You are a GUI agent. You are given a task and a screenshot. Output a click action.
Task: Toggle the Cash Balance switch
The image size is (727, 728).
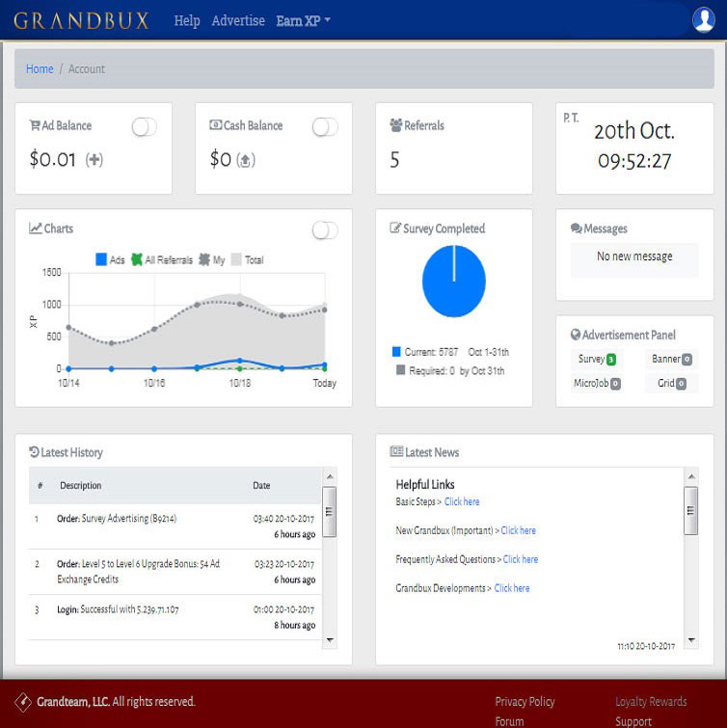[325, 127]
